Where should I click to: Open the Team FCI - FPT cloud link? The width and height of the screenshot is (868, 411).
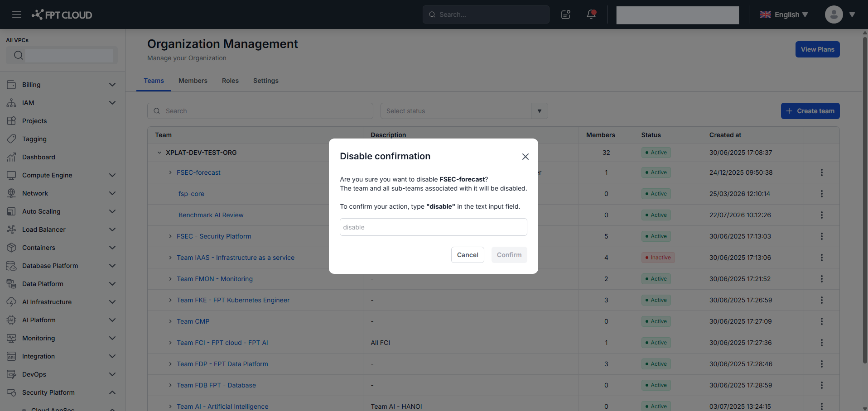click(x=222, y=343)
